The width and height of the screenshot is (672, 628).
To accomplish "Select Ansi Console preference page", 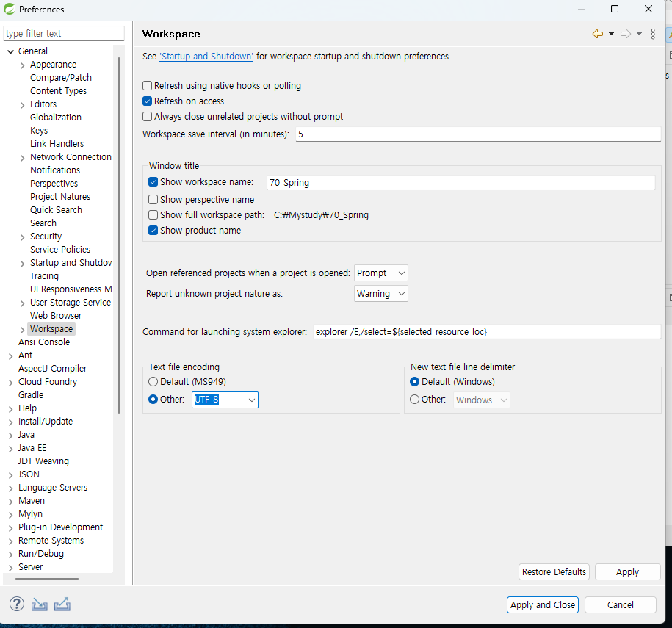I will (x=44, y=342).
